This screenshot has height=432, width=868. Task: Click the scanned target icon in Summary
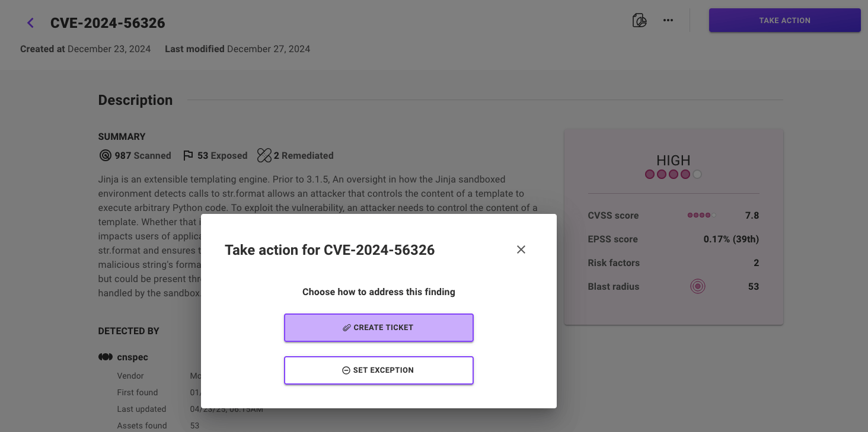click(104, 155)
